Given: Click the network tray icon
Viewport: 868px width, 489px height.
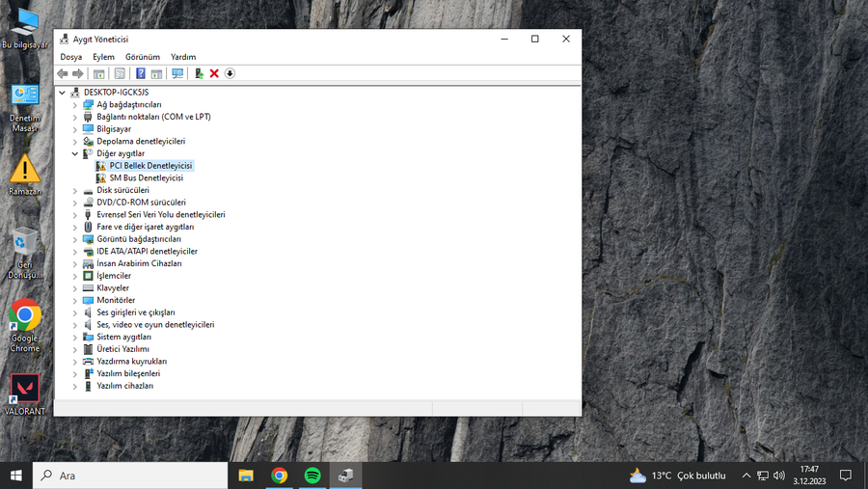Looking at the screenshot, I should point(763,475).
